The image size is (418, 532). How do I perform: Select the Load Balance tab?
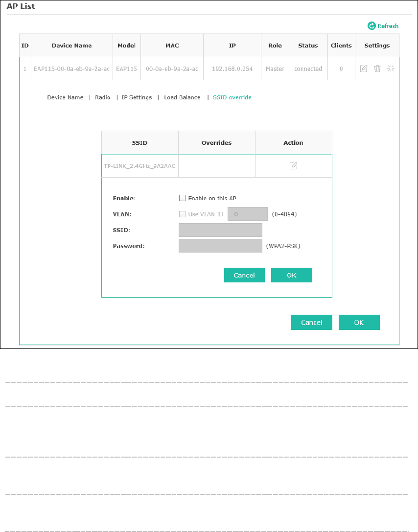(x=182, y=97)
